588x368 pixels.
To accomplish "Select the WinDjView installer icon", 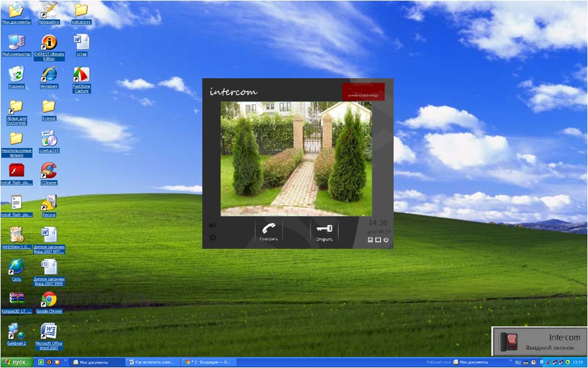I will 16,238.
